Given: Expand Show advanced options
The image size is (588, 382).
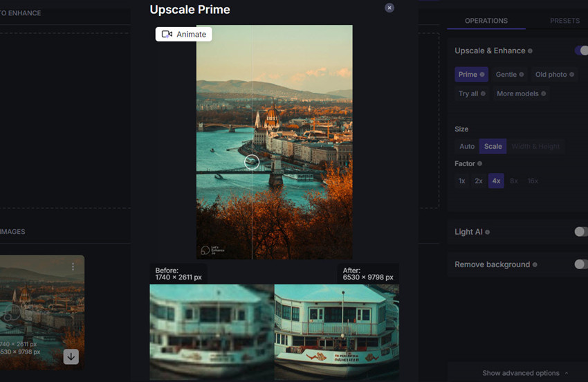Looking at the screenshot, I should [525, 373].
